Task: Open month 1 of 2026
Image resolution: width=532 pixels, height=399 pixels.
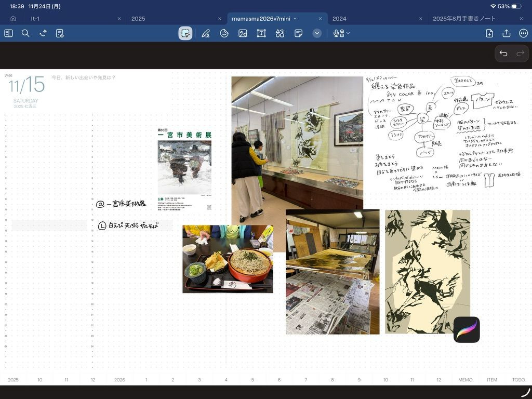Action: tap(146, 380)
